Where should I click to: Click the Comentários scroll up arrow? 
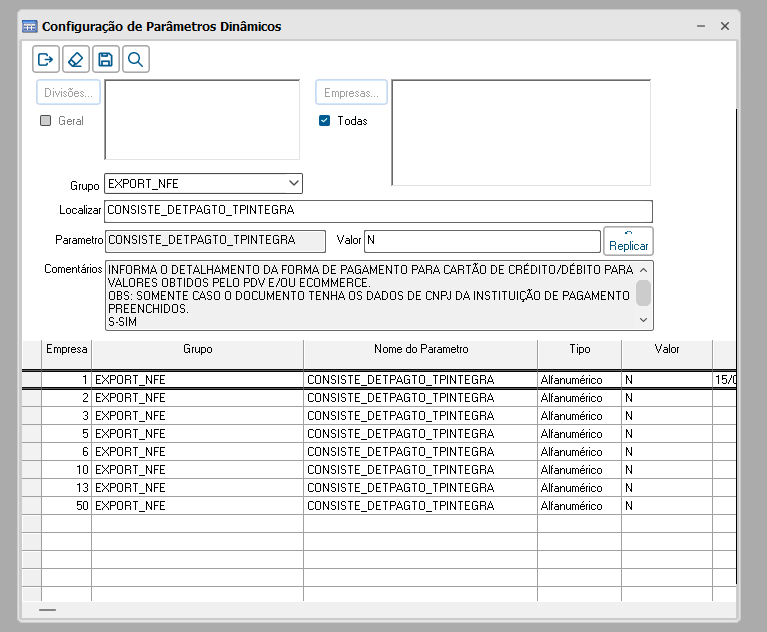pos(644,270)
